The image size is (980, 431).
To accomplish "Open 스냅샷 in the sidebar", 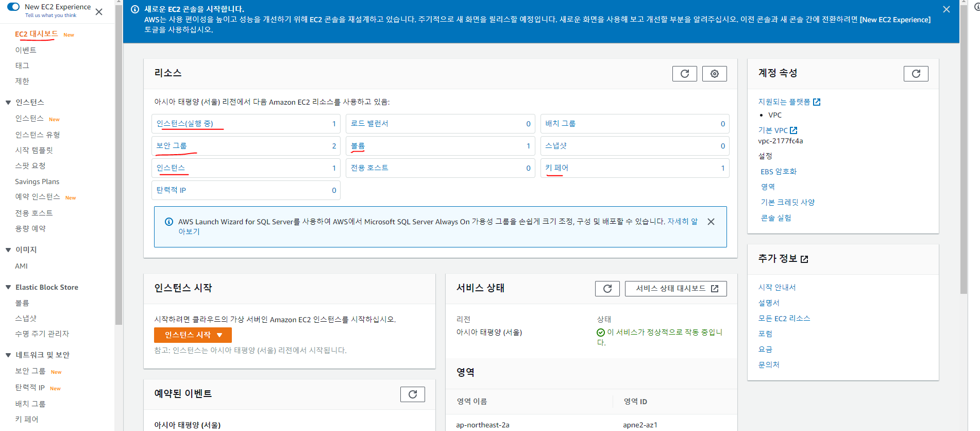I will click(26, 318).
